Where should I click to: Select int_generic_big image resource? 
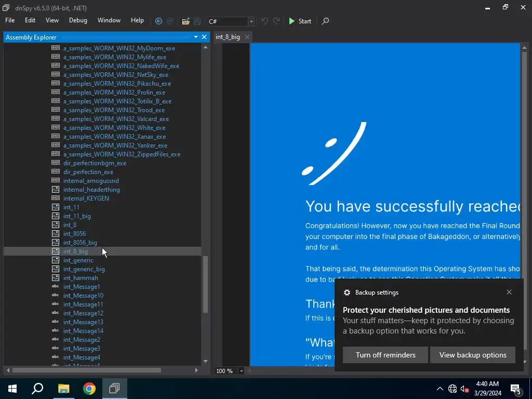[84, 269]
